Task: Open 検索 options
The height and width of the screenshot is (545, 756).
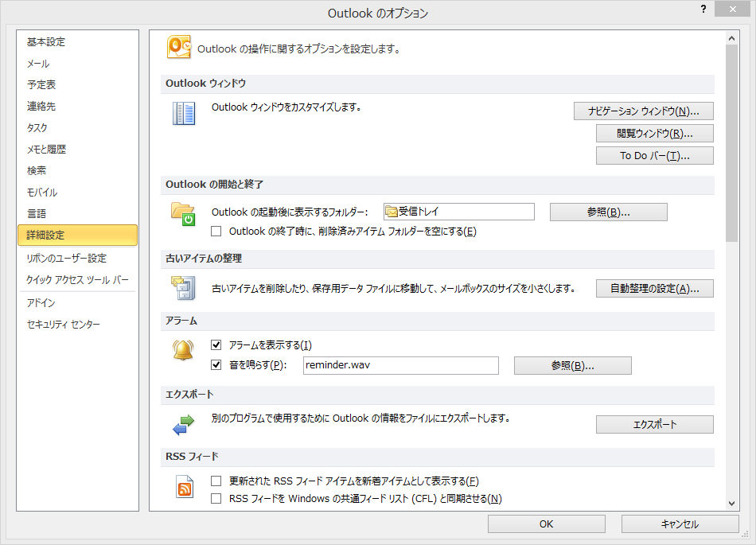Action: click(77, 170)
